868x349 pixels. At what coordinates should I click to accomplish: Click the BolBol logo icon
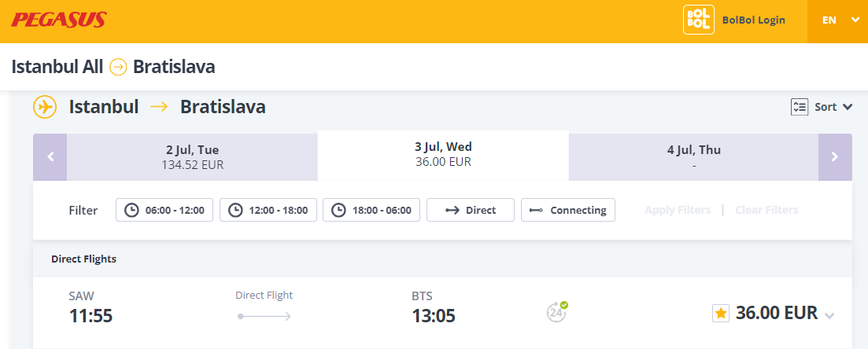coord(699,20)
